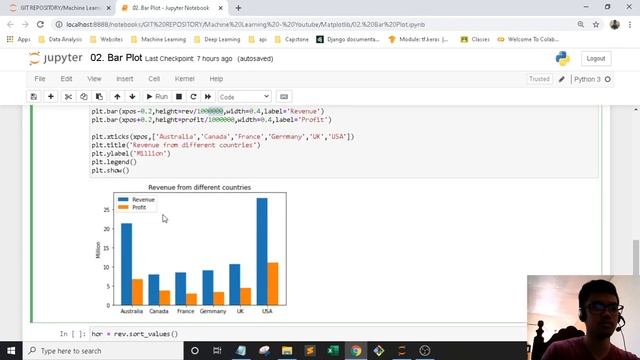Viewport: 640px width, 360px height.
Task: Open the Insert menu
Action: click(x=124, y=79)
